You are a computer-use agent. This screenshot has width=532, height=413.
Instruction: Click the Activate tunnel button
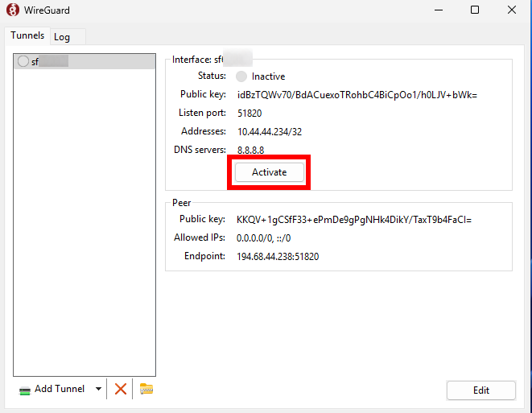coord(269,172)
